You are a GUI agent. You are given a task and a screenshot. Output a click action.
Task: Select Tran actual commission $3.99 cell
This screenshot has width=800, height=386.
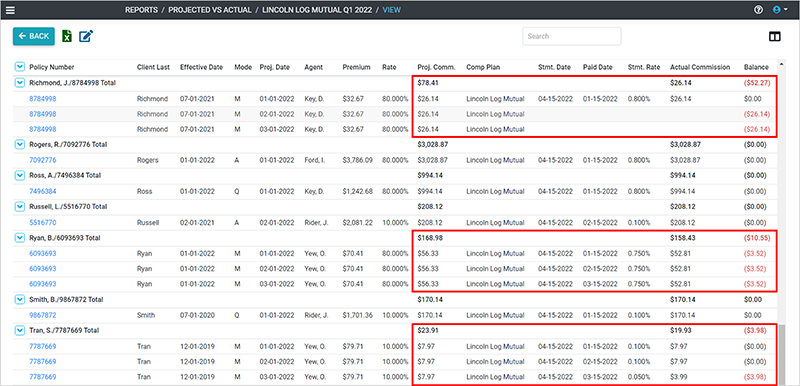[679, 377]
